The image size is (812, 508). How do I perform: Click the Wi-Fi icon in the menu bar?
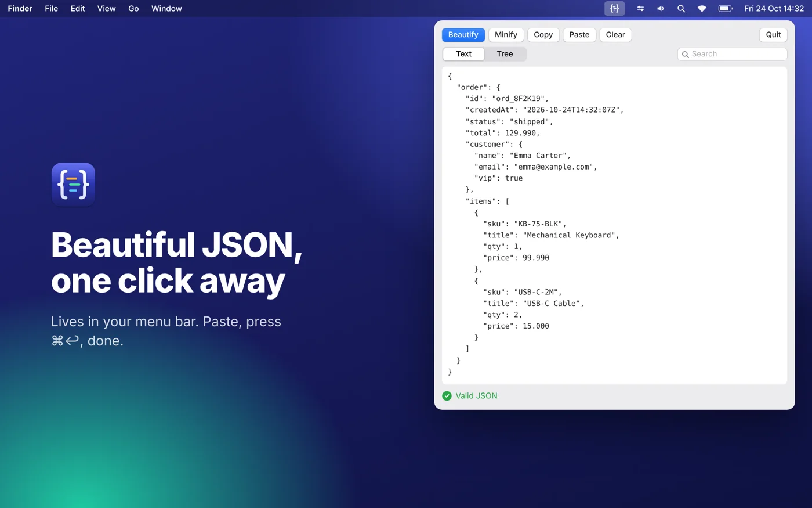tap(702, 9)
